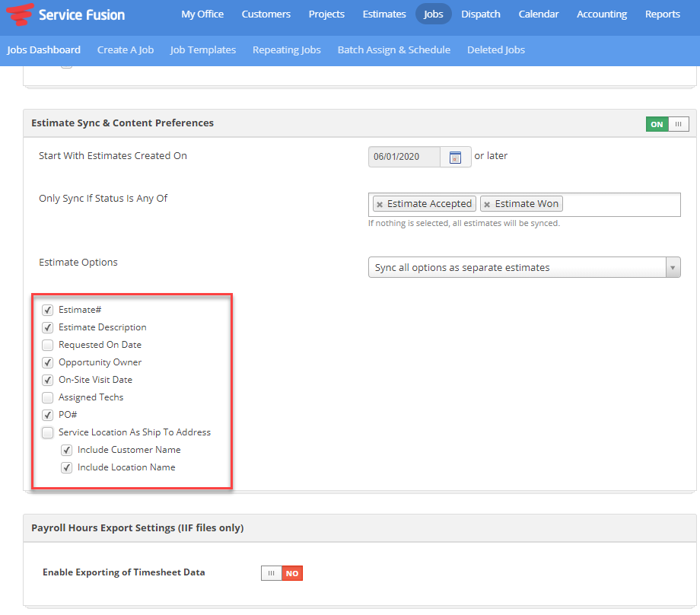Open the Customers menu

tap(266, 14)
